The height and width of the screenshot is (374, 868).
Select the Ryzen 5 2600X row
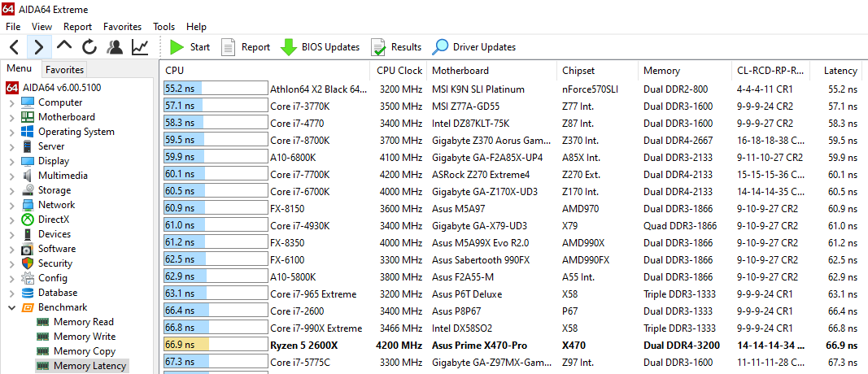[513, 346]
